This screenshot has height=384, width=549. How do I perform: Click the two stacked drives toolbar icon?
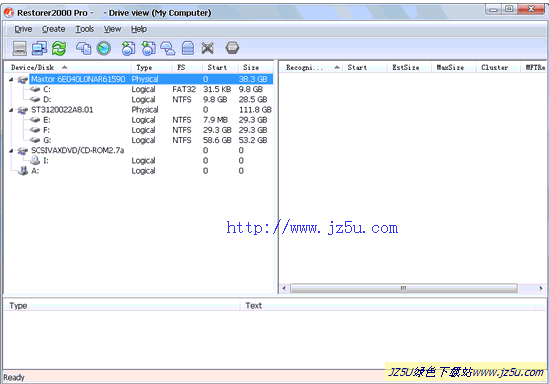click(168, 48)
